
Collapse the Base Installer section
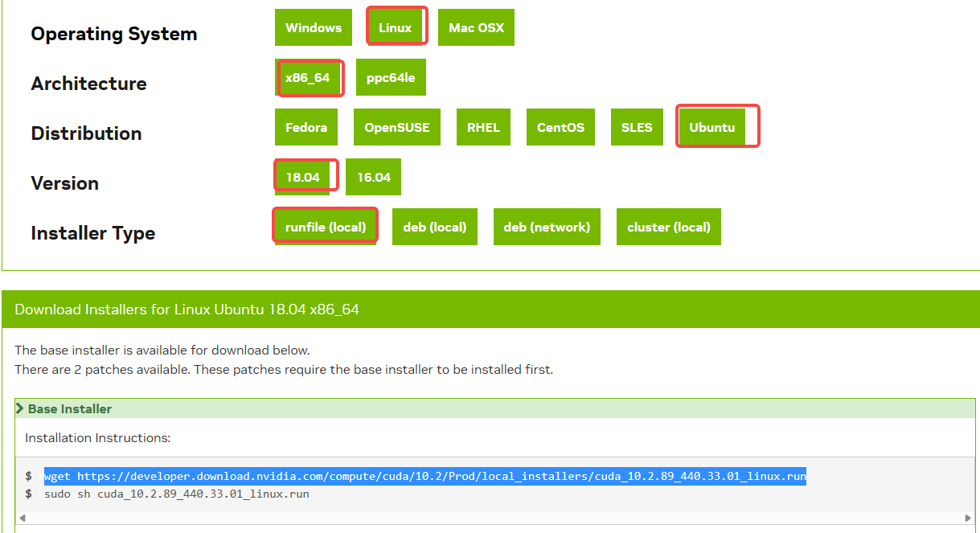click(x=494, y=408)
